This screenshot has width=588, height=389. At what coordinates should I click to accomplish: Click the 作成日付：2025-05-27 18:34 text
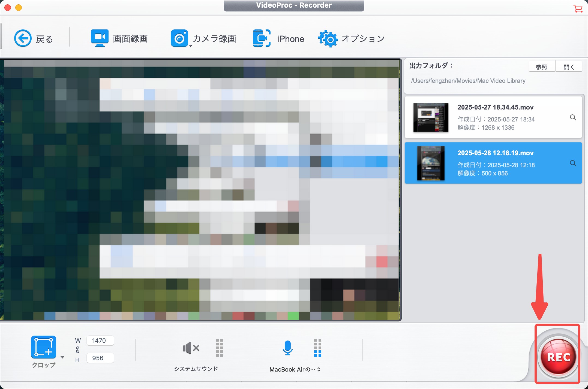coord(496,119)
